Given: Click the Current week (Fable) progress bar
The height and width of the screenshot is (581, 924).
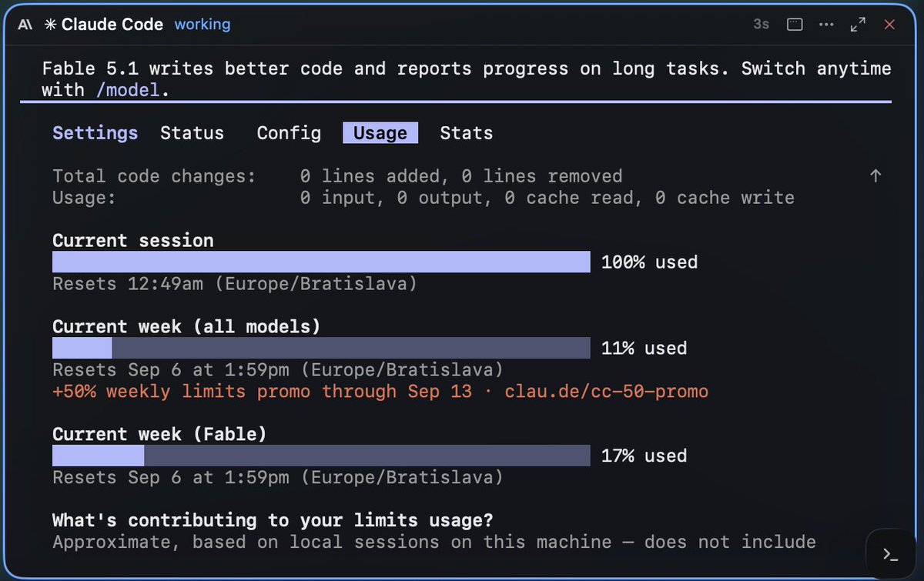Looking at the screenshot, I should coord(321,456).
